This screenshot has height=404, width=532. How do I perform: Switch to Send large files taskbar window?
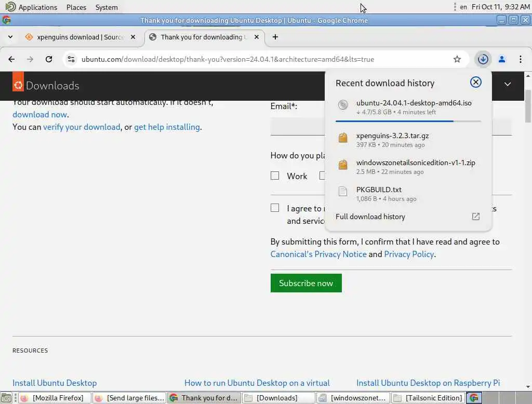click(129, 398)
